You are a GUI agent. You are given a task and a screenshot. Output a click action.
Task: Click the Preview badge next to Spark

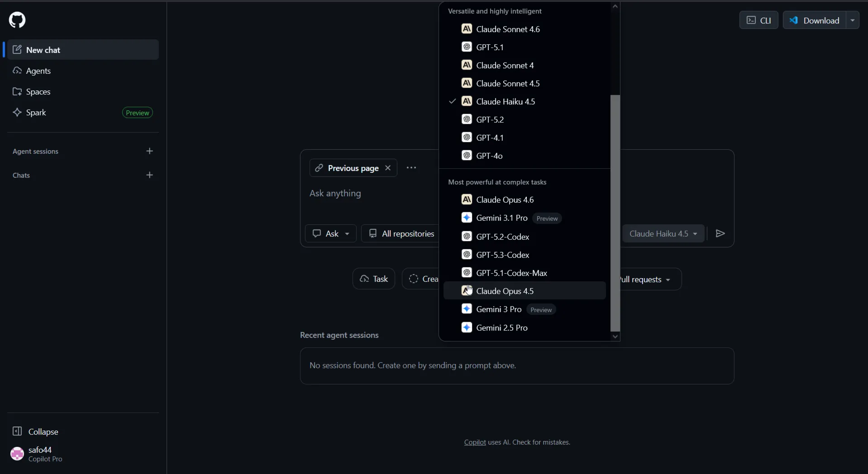coord(138,113)
